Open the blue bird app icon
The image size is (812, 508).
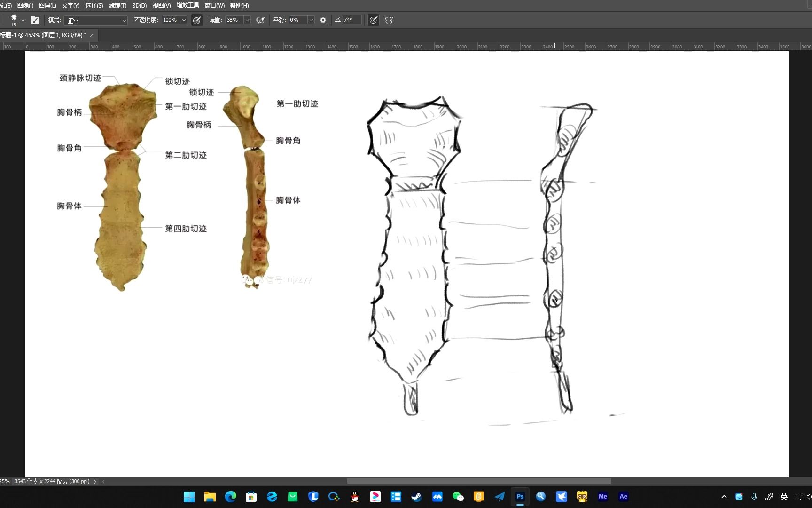[562, 497]
